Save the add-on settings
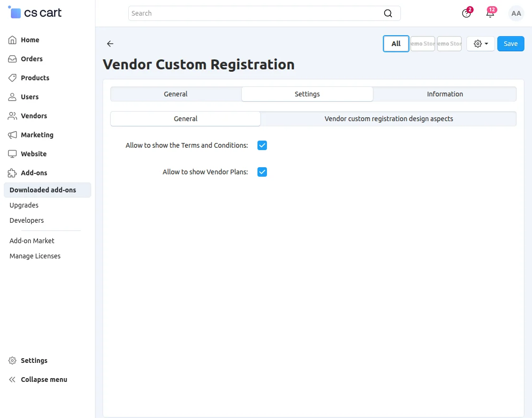 (x=511, y=44)
